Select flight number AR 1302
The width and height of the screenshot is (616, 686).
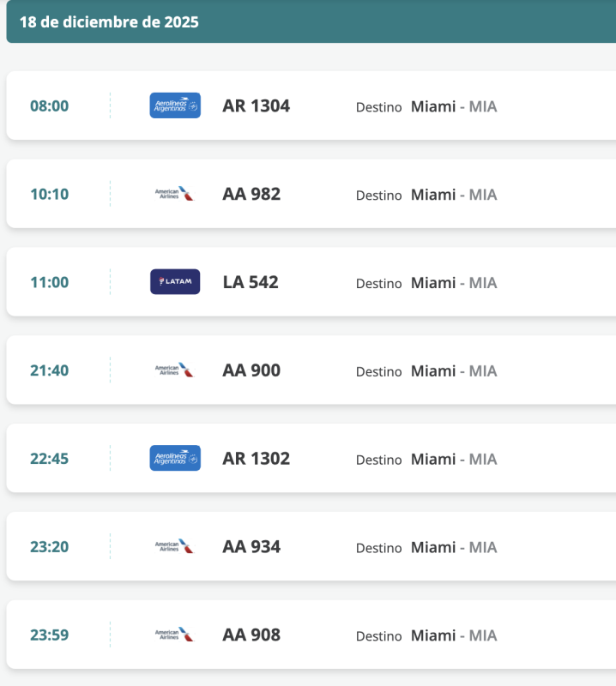(x=256, y=458)
